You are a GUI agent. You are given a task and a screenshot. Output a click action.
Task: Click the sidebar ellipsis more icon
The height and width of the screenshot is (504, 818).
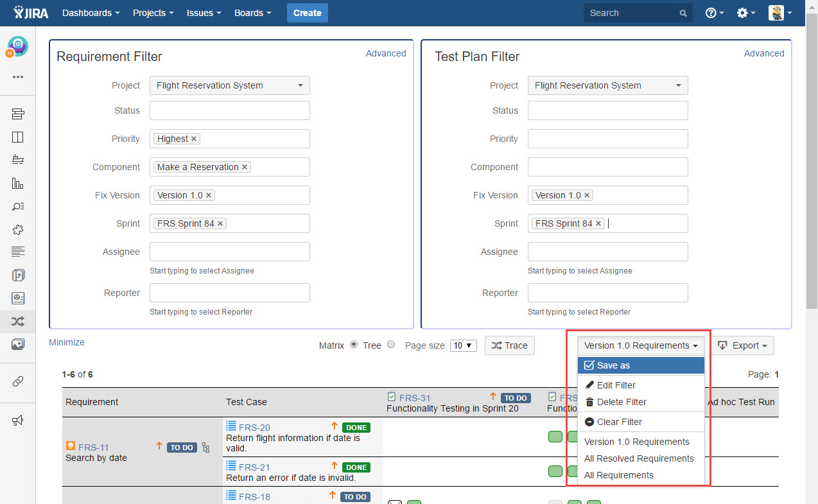tap(17, 77)
